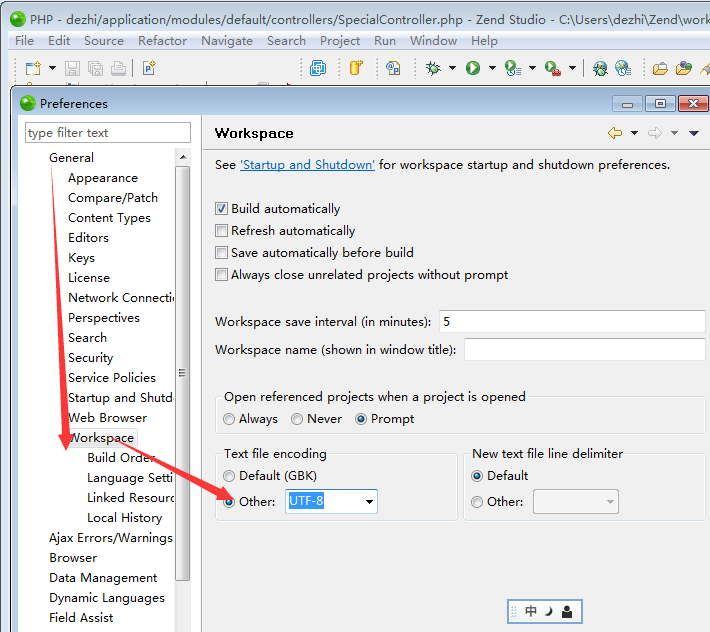This screenshot has height=632, width=710.
Task: Click the green Run toolbar icon
Action: (473, 68)
